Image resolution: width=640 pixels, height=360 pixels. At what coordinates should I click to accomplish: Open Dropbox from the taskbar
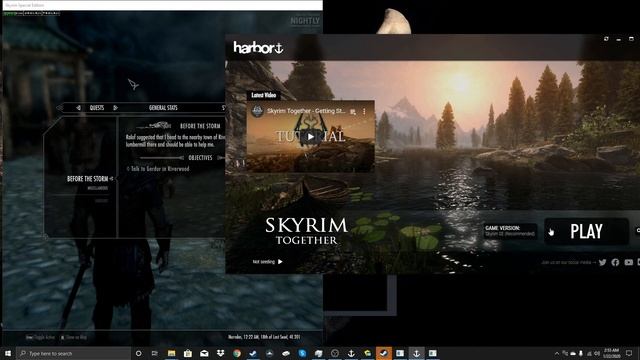[220, 353]
